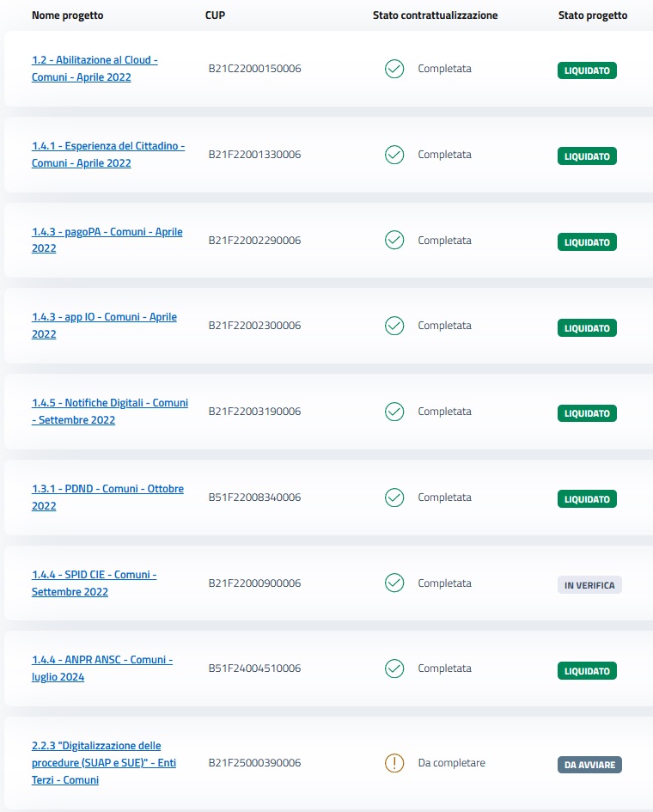The width and height of the screenshot is (653, 812).
Task: Click checkmark icon beside Notifiche Digitali project
Action: coord(394,412)
